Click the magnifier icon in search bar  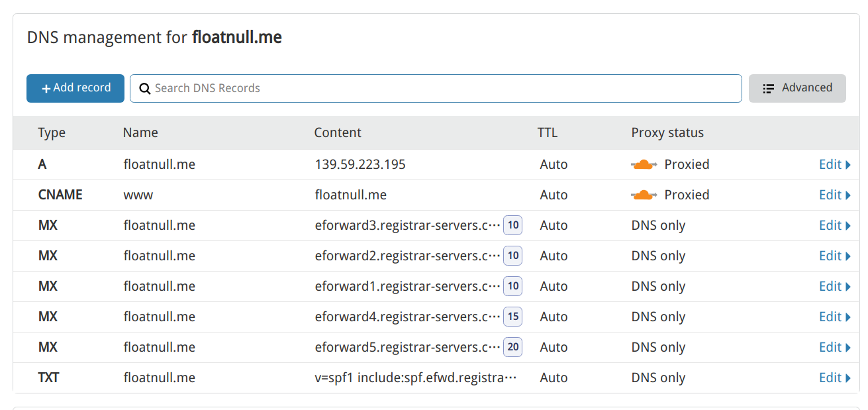point(145,89)
